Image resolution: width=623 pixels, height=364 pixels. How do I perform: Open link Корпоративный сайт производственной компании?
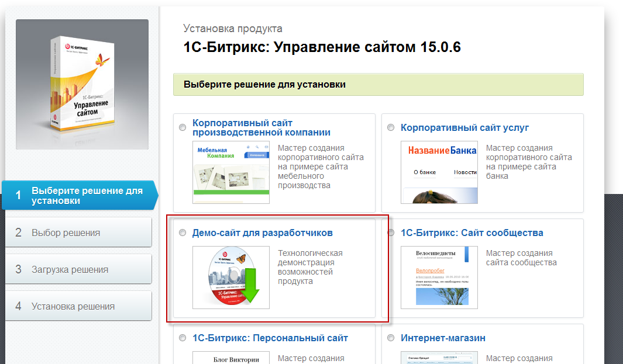pyautogui.click(x=261, y=128)
